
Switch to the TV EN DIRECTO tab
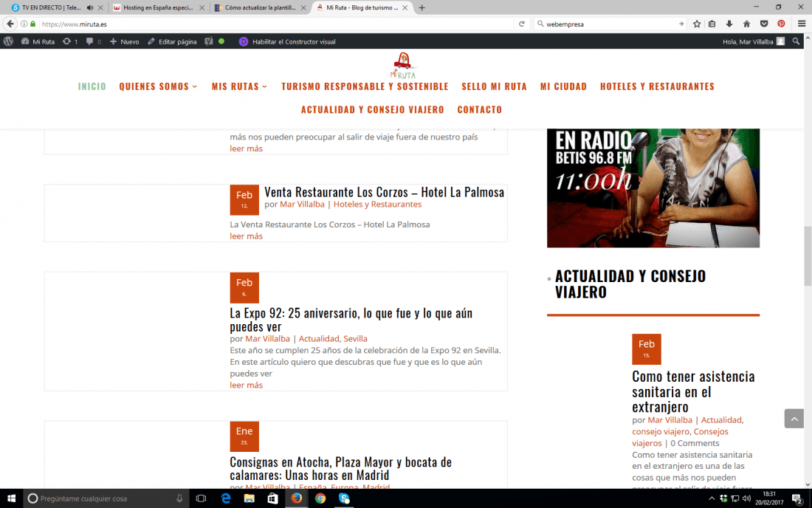(51, 8)
